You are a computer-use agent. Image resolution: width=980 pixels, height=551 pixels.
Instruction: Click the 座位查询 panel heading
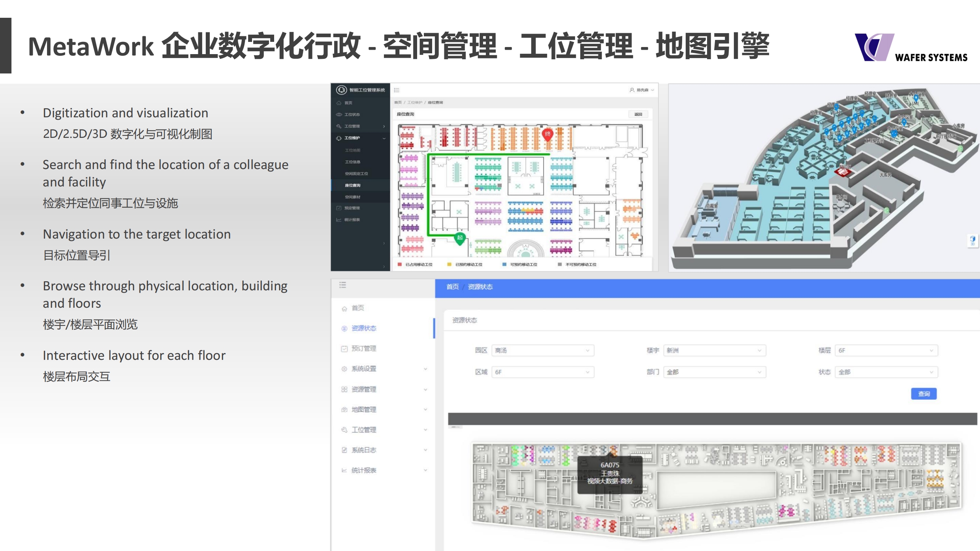pyautogui.click(x=405, y=114)
